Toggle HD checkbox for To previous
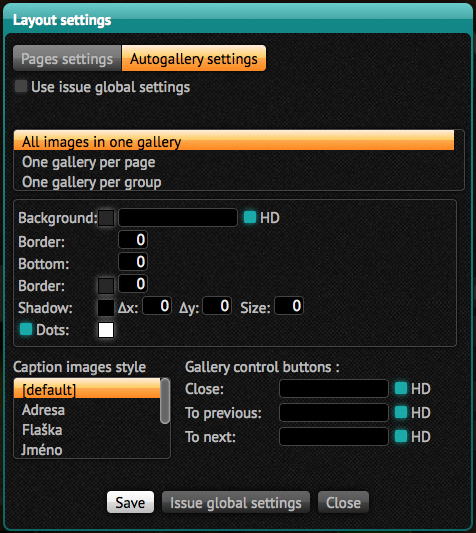Viewport: 476px width, 533px height. [401, 412]
